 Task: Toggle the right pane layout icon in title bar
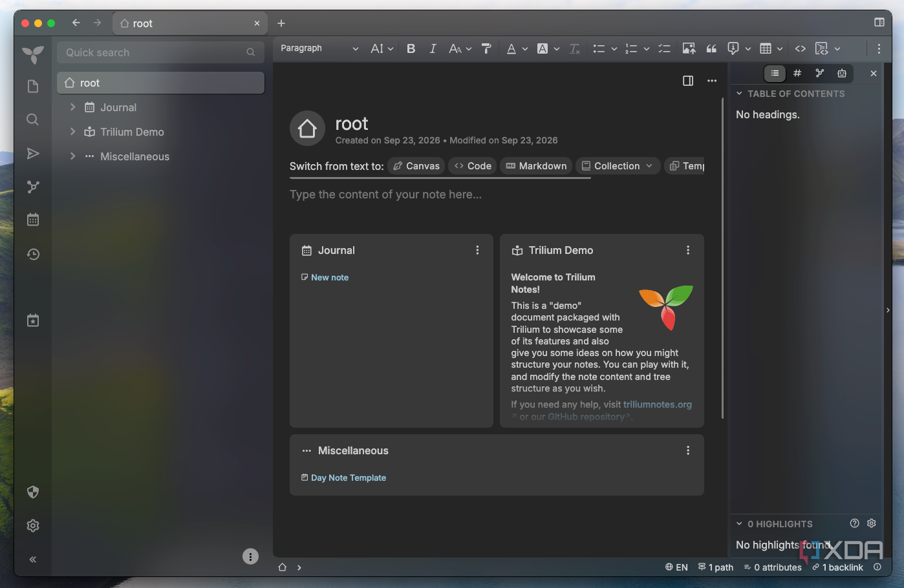click(879, 23)
